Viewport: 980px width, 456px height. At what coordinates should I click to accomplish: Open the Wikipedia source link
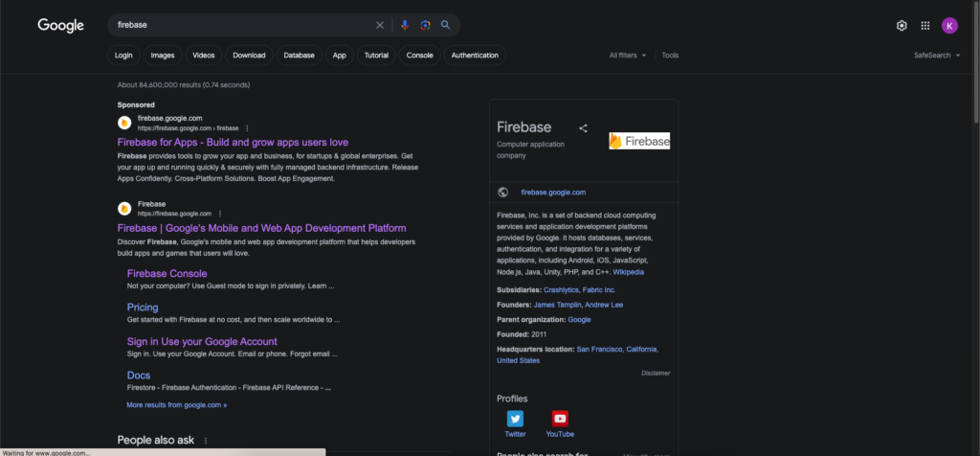[628, 272]
